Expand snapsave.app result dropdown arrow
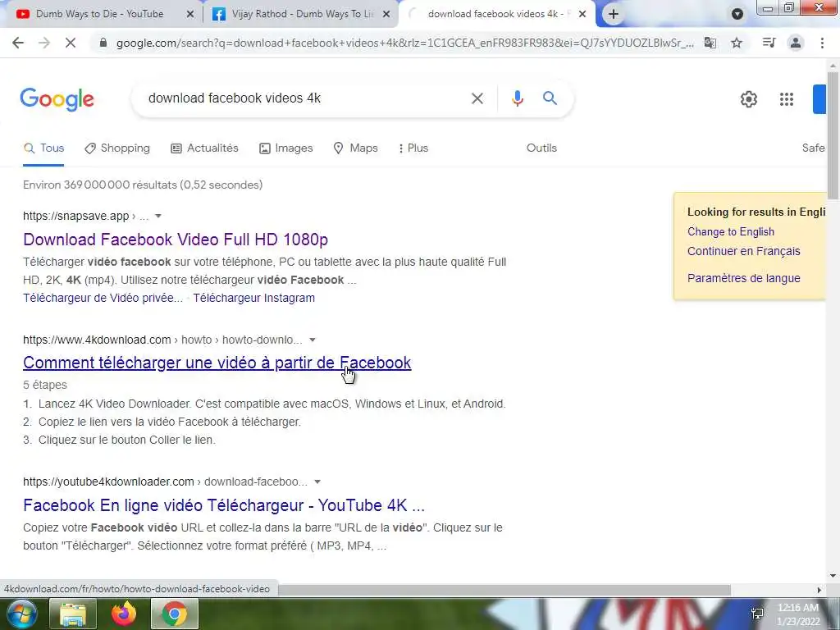This screenshot has height=630, width=840. pos(158,217)
